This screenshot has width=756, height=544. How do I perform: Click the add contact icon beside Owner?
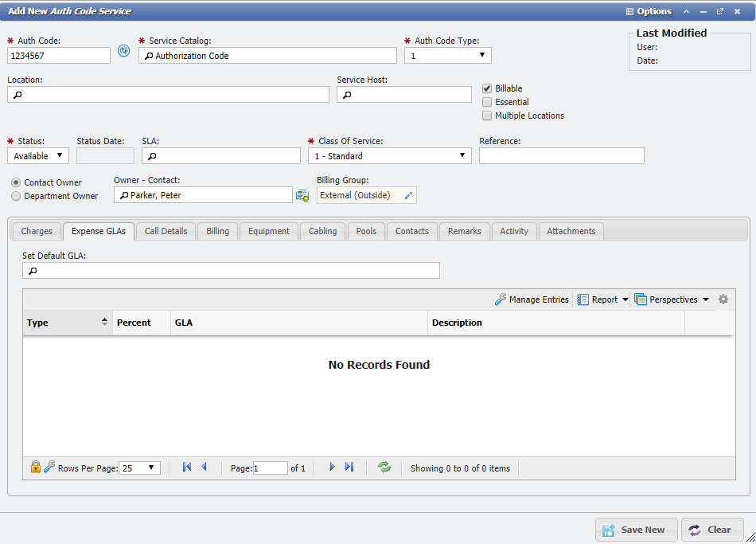(x=302, y=195)
